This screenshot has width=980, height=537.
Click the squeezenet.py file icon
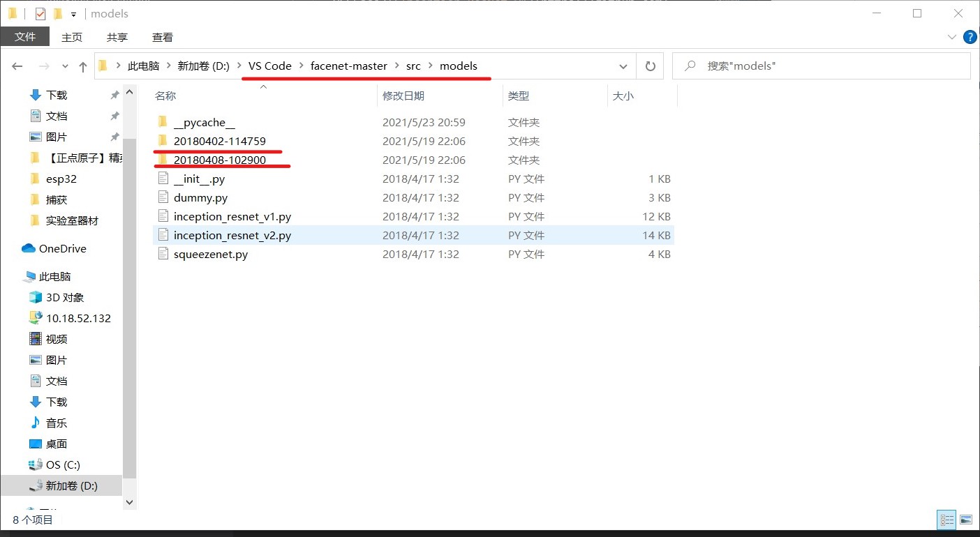tap(163, 254)
